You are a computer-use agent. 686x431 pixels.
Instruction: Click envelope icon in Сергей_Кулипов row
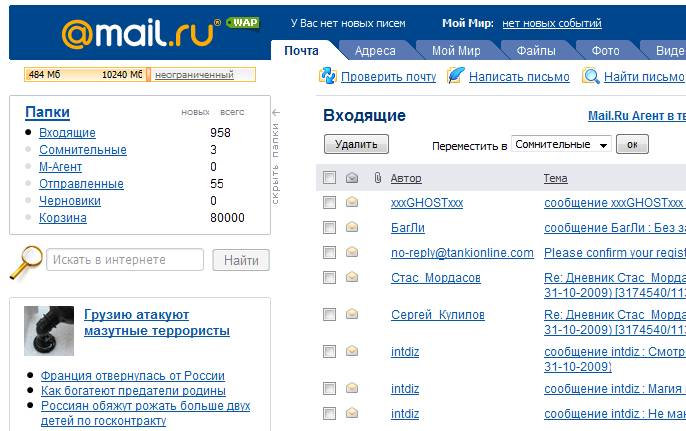(x=352, y=314)
